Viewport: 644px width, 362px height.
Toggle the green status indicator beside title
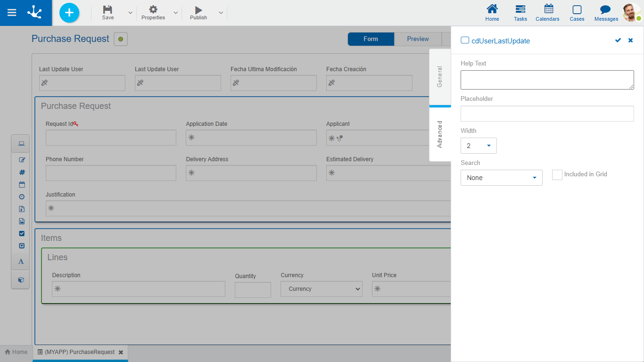click(121, 39)
